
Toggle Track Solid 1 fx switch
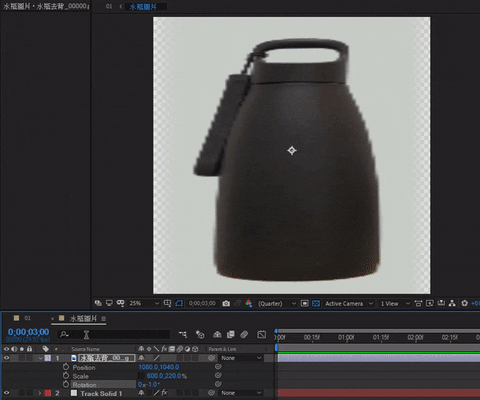click(164, 393)
